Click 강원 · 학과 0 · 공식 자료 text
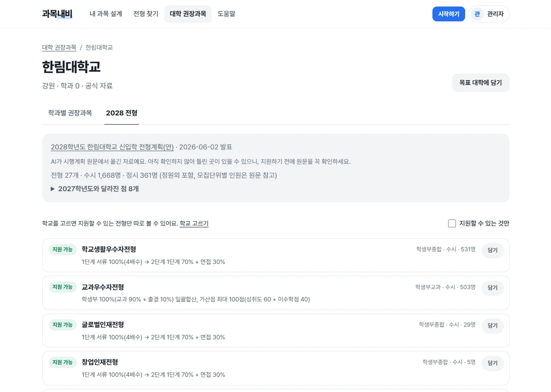 [x=78, y=86]
